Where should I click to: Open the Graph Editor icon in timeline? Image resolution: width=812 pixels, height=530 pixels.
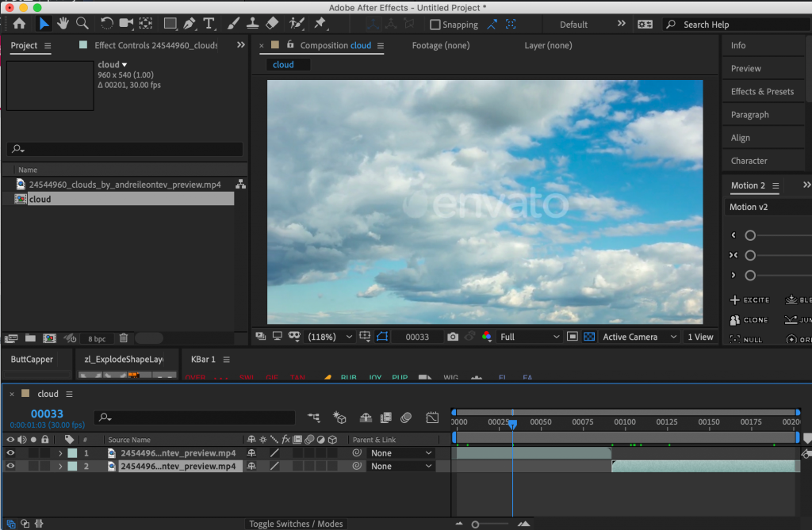tap(432, 418)
